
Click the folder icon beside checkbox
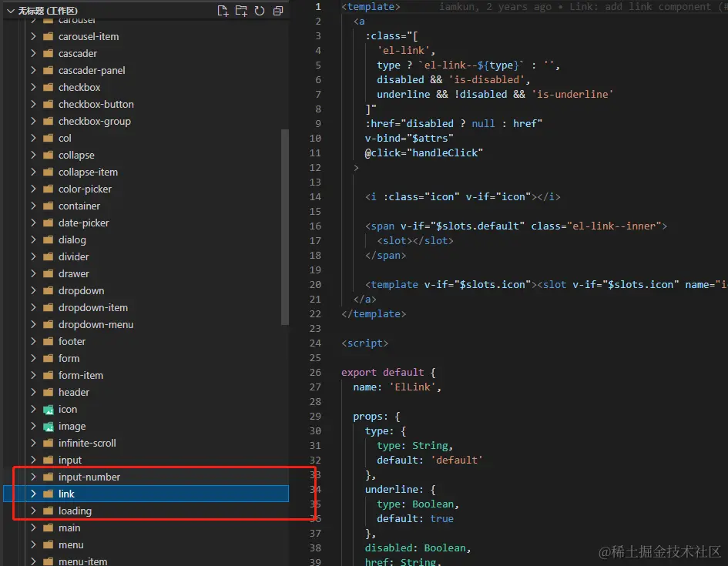click(49, 87)
